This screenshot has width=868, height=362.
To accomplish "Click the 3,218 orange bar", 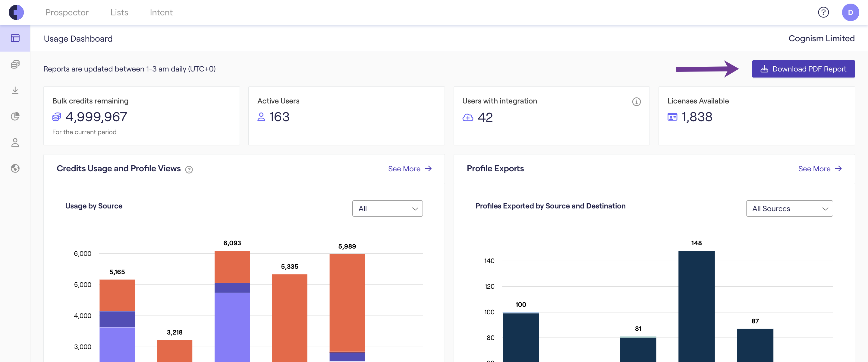I will pos(175,351).
